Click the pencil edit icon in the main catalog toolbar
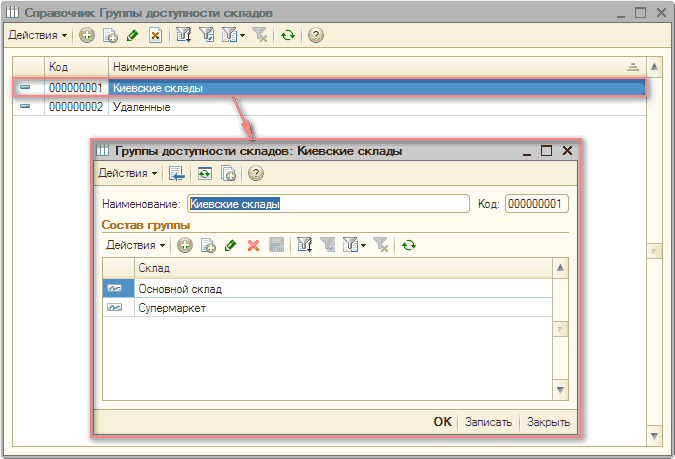 pyautogui.click(x=132, y=35)
